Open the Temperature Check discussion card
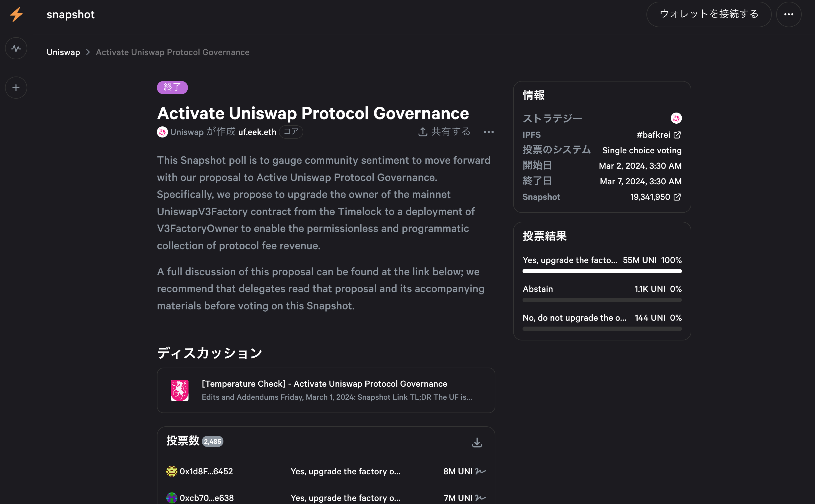The width and height of the screenshot is (815, 504). coord(326,390)
